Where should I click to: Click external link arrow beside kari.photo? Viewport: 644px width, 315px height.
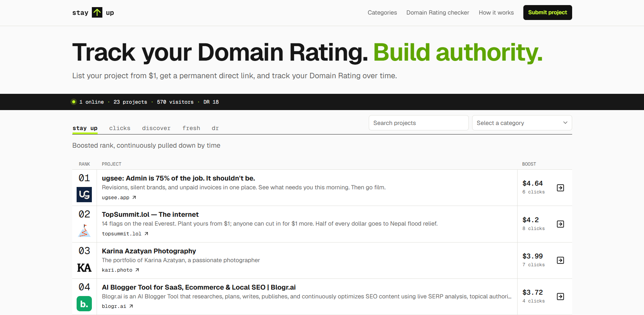point(137,270)
